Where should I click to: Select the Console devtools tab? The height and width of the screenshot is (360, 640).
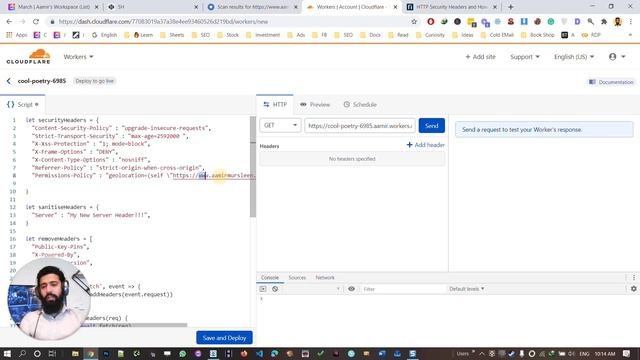click(270, 278)
